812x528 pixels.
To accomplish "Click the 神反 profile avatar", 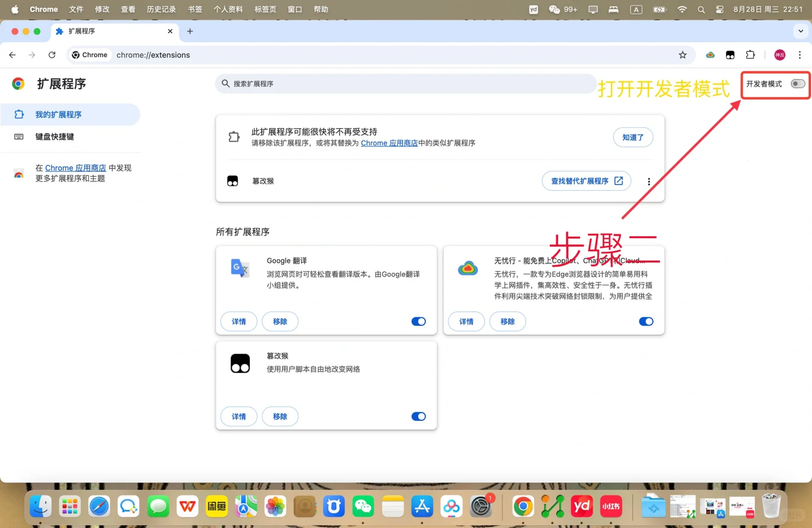I will [x=780, y=55].
